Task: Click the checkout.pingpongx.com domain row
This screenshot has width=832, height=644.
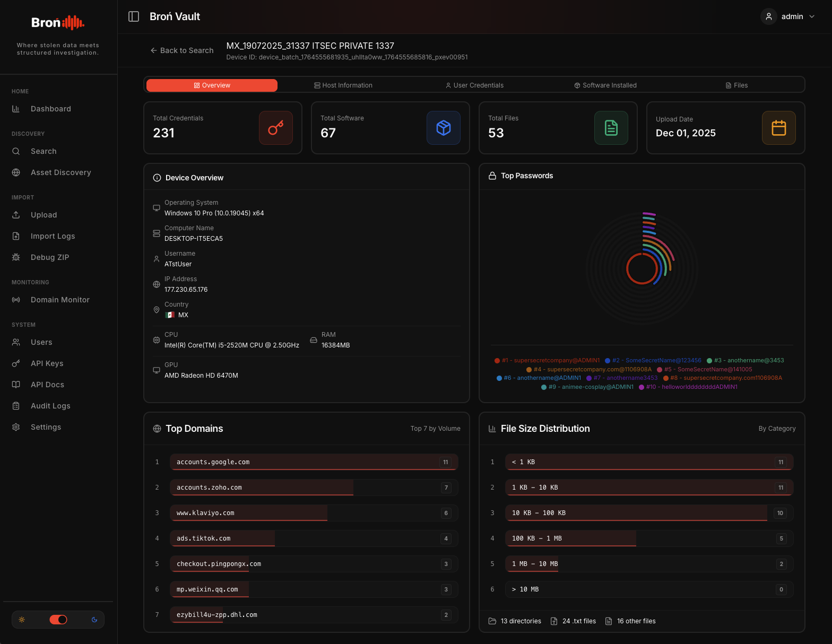Action: click(314, 564)
